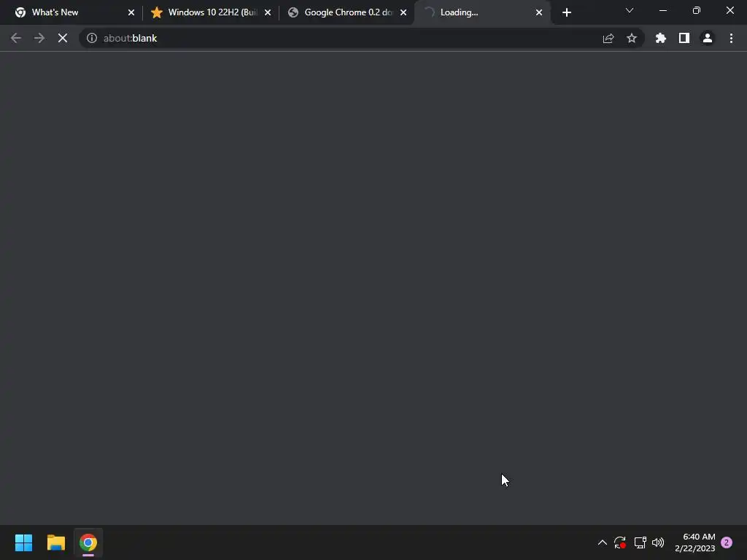The height and width of the screenshot is (560, 747).
Task: Bookmark this tab with star icon
Action: (632, 38)
